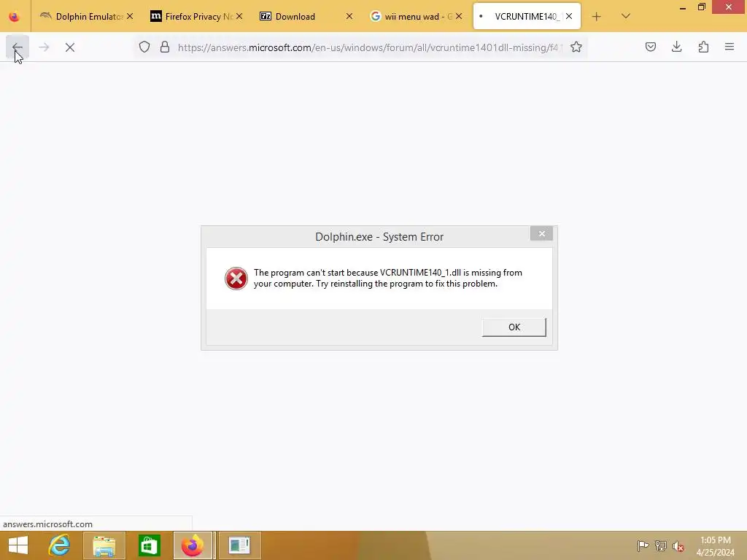The width and height of the screenshot is (747, 560).
Task: Restore down the Firefox window
Action: click(x=701, y=7)
